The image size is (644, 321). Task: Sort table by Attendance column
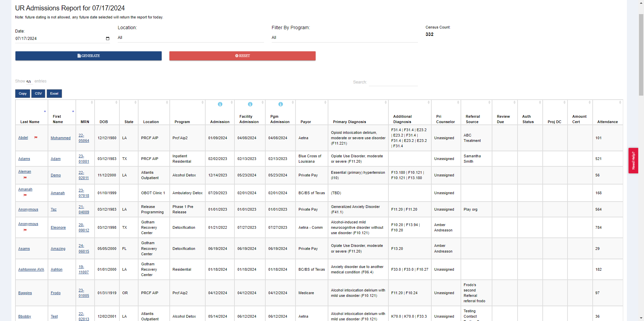click(608, 112)
